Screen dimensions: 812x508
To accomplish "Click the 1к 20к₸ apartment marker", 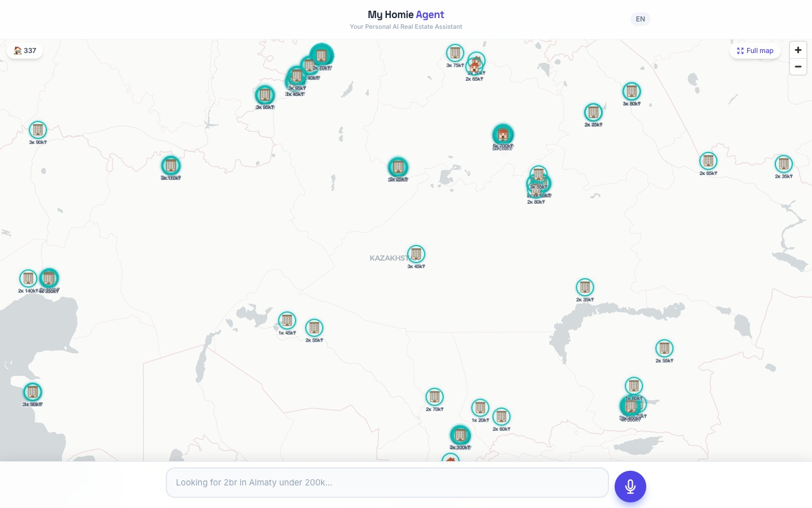I will [x=480, y=408].
